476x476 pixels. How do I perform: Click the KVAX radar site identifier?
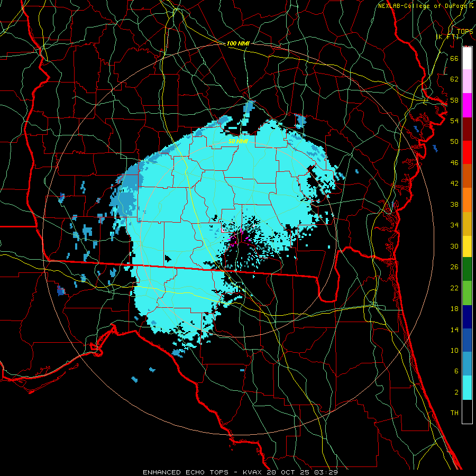253,472
